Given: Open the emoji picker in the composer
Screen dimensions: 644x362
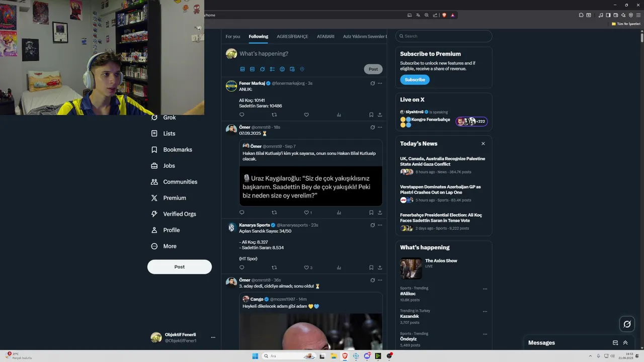Looking at the screenshot, I should click(x=282, y=69).
